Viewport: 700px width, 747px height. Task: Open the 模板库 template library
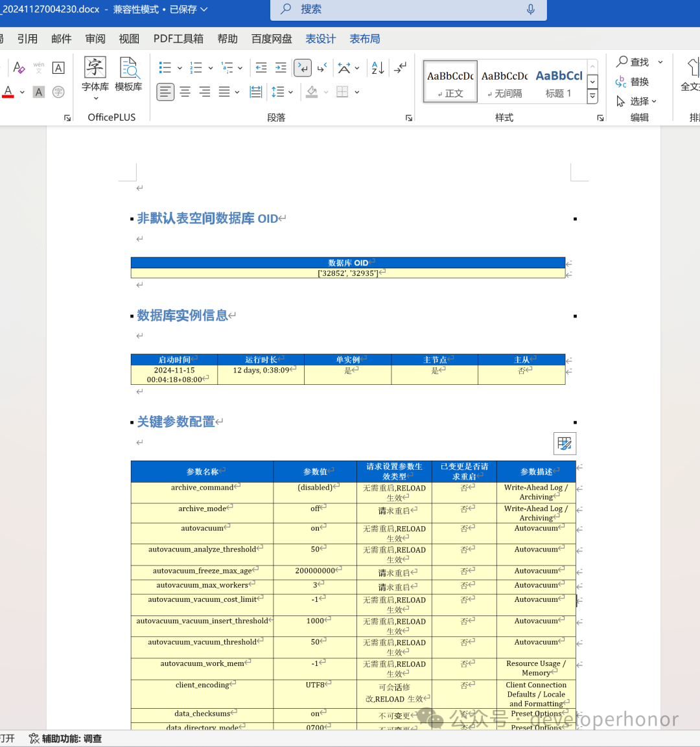129,75
